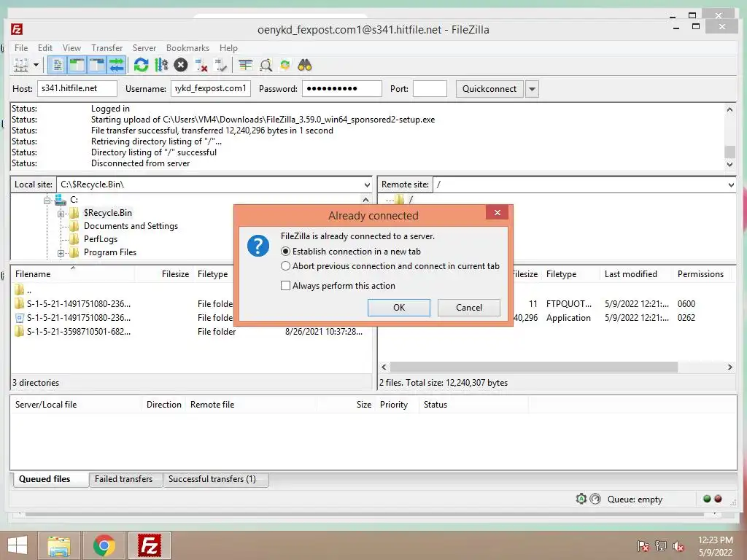Open the Site Manager dropdown arrow
The width and height of the screenshot is (747, 560).
coord(36,65)
